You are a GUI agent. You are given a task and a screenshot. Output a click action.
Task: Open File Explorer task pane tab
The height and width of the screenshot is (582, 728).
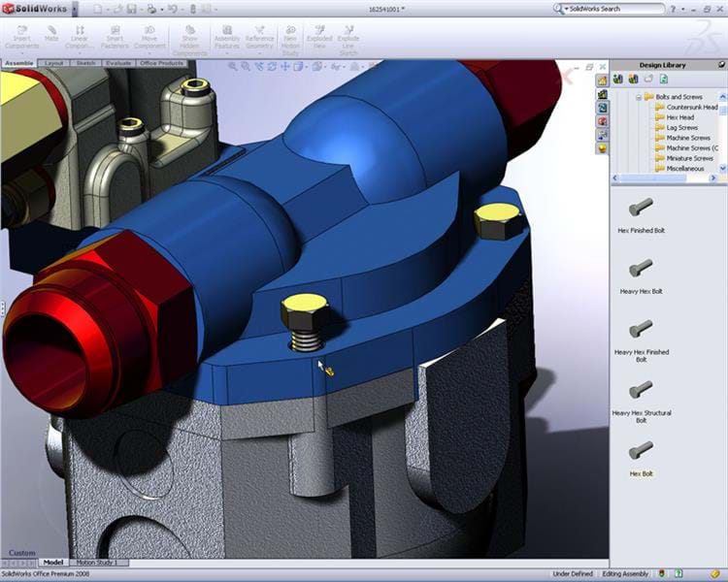pos(602,108)
